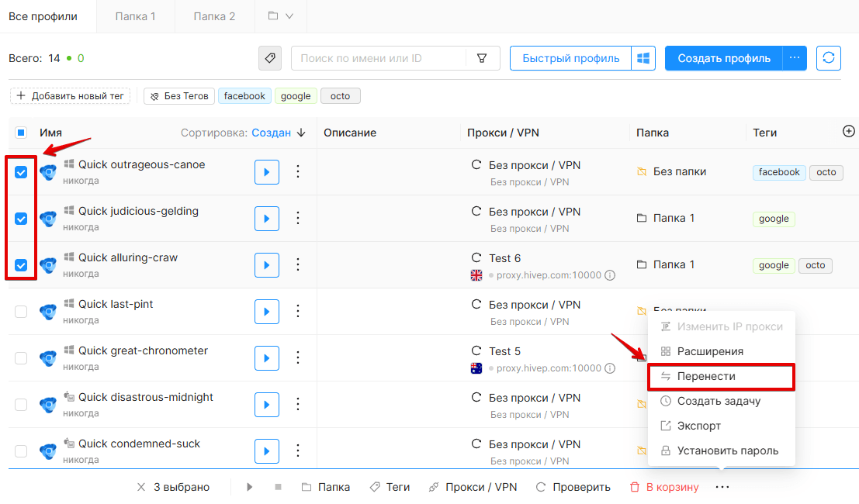Start the Quick judicious-gelding profile

267,219
